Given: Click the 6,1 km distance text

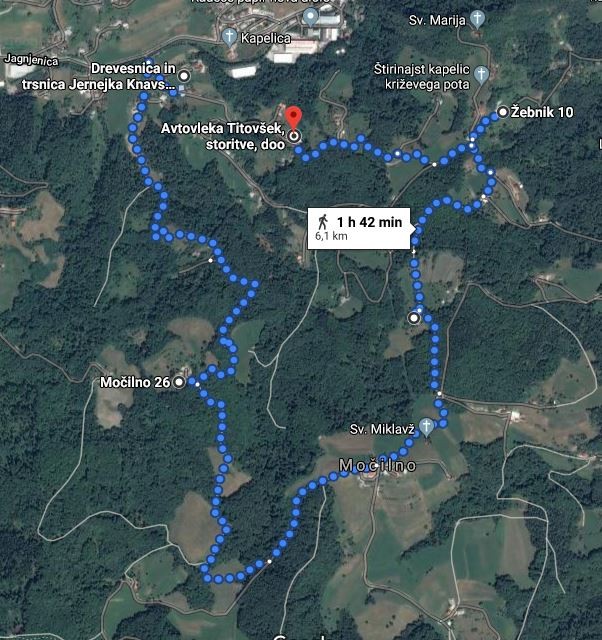Looking at the screenshot, I should click(331, 236).
